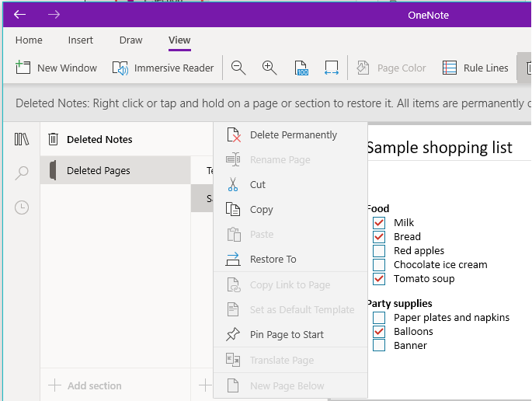This screenshot has height=401, width=532.
Task: Open the notebooks list icon
Action: 22,139
